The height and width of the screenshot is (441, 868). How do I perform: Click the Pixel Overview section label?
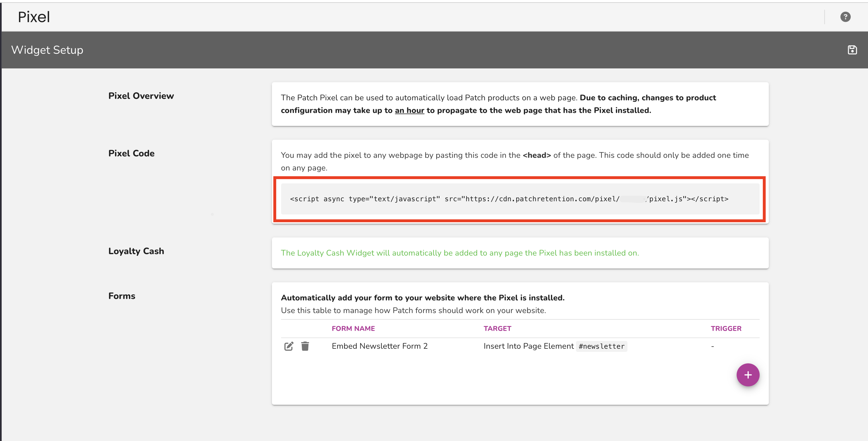(x=141, y=96)
